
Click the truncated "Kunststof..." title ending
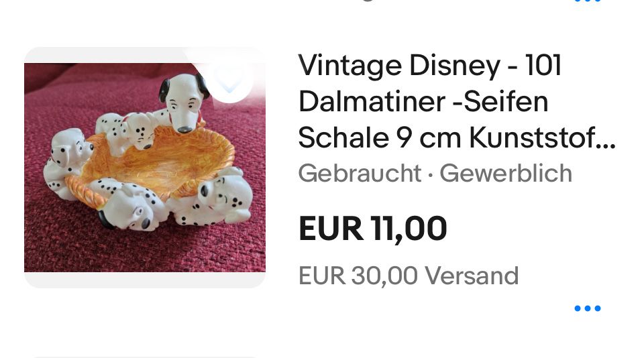click(x=542, y=137)
